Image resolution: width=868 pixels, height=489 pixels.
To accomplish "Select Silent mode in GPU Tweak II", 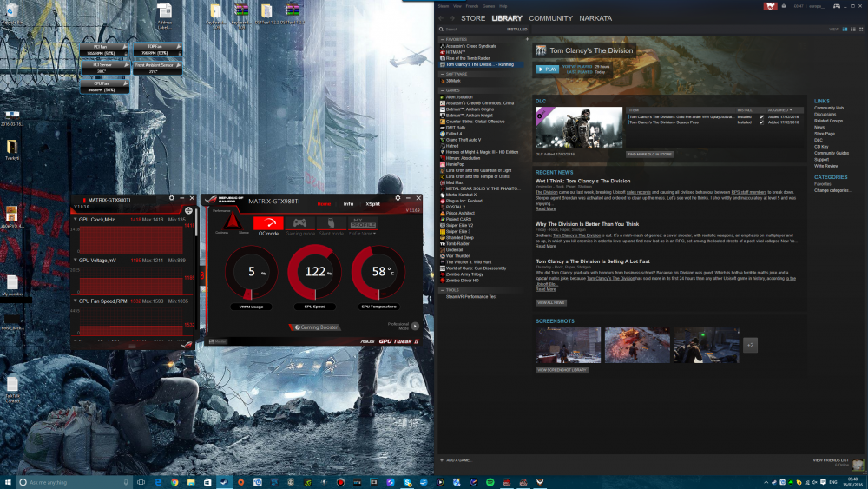I will 331,223.
